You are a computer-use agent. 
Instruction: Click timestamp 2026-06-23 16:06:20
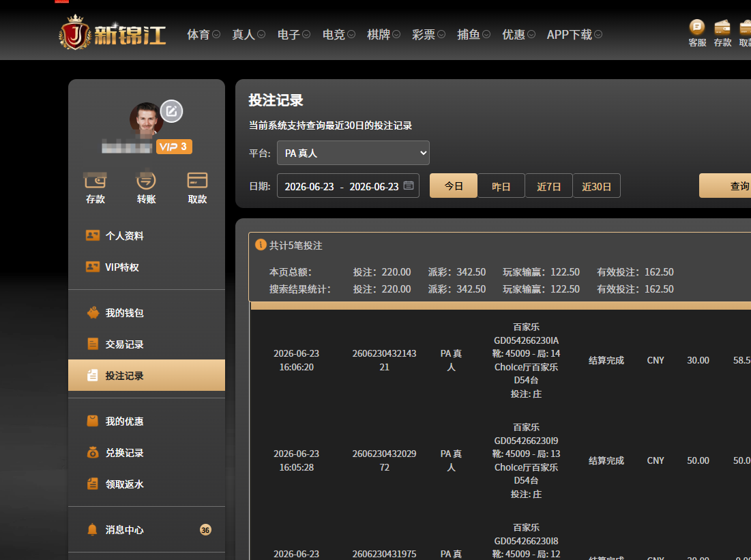(x=297, y=359)
